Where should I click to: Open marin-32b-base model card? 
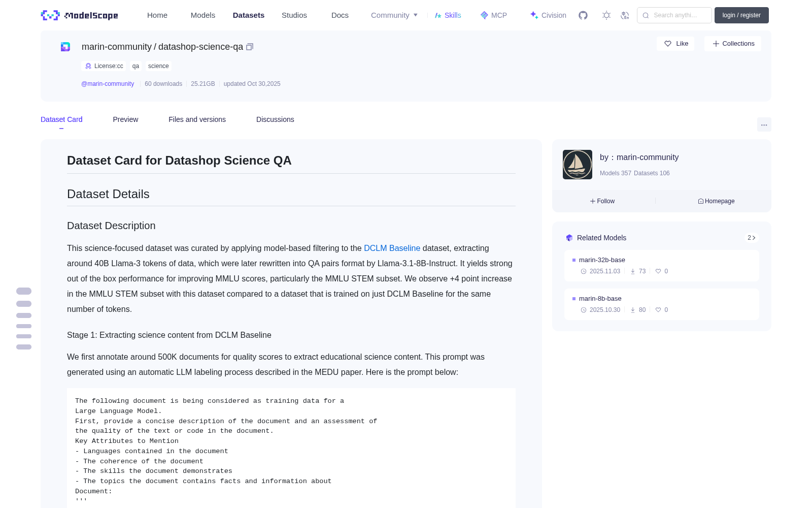point(662,266)
